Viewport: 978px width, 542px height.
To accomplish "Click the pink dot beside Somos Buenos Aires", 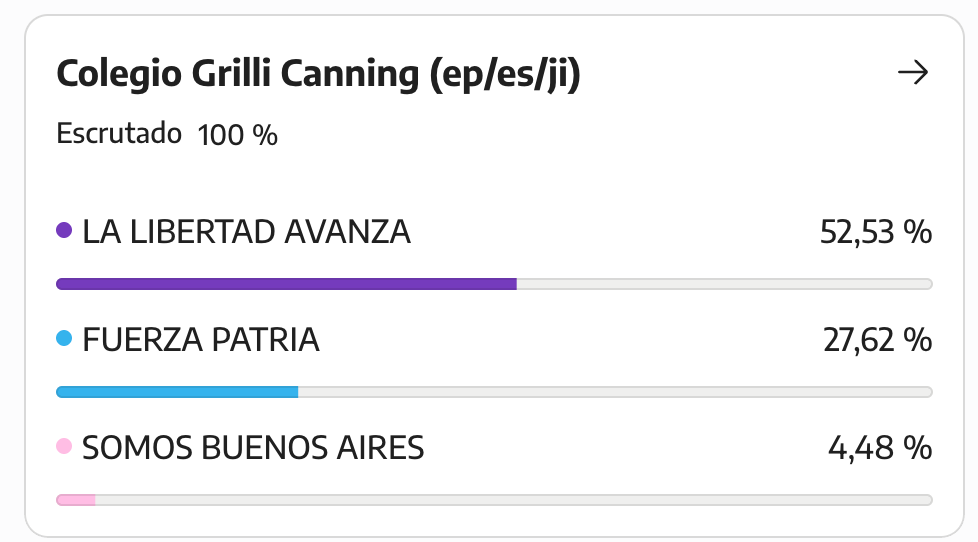I will 64,446.
